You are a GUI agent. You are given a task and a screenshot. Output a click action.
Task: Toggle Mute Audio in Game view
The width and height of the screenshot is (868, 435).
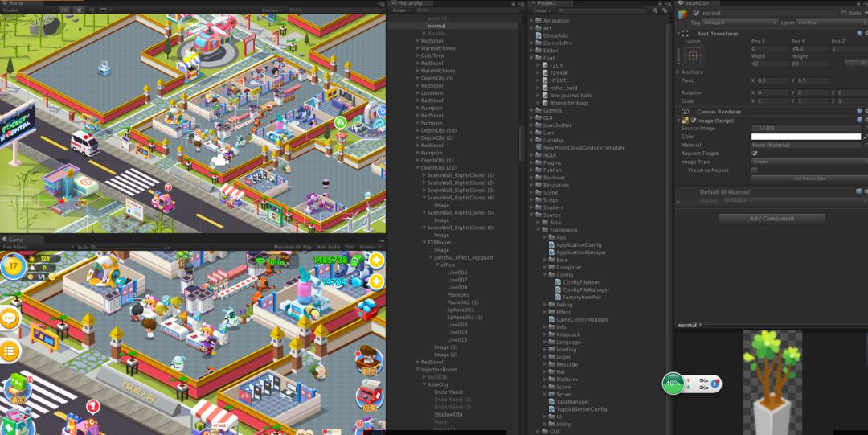(x=328, y=247)
